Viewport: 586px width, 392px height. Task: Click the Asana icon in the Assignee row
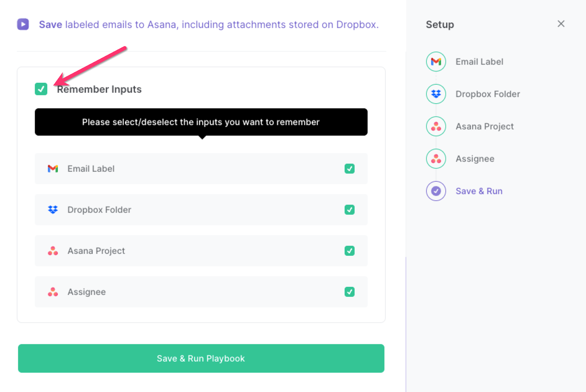point(53,292)
